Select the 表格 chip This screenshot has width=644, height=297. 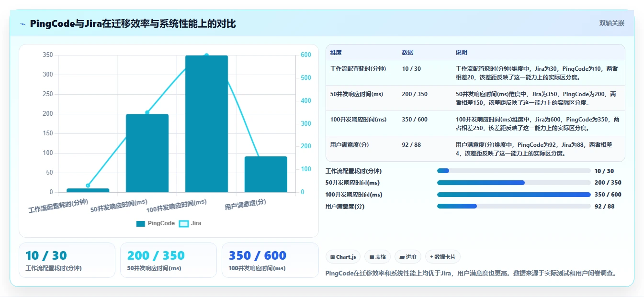coord(378,257)
